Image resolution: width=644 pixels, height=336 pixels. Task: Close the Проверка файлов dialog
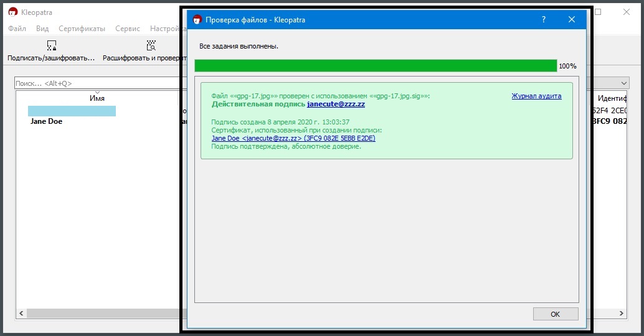point(571,19)
